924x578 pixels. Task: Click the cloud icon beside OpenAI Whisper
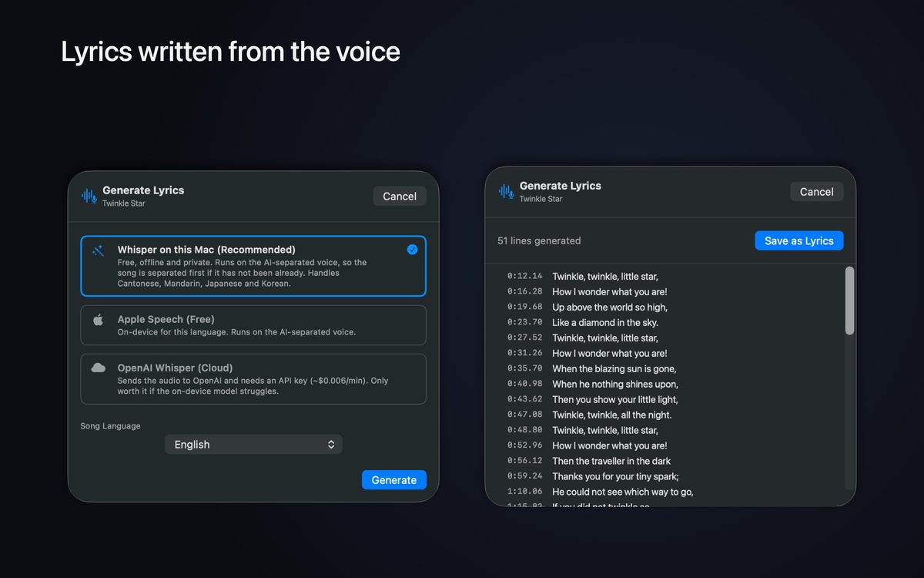[x=99, y=368]
